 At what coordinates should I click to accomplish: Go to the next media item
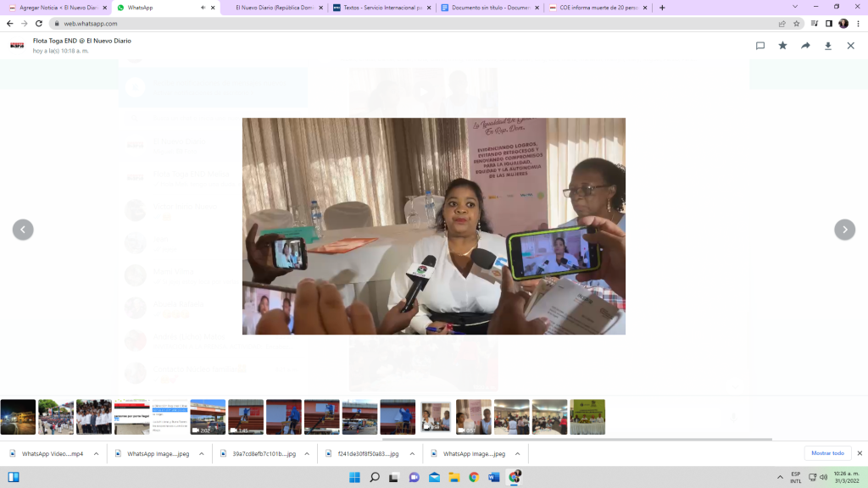pos(844,230)
